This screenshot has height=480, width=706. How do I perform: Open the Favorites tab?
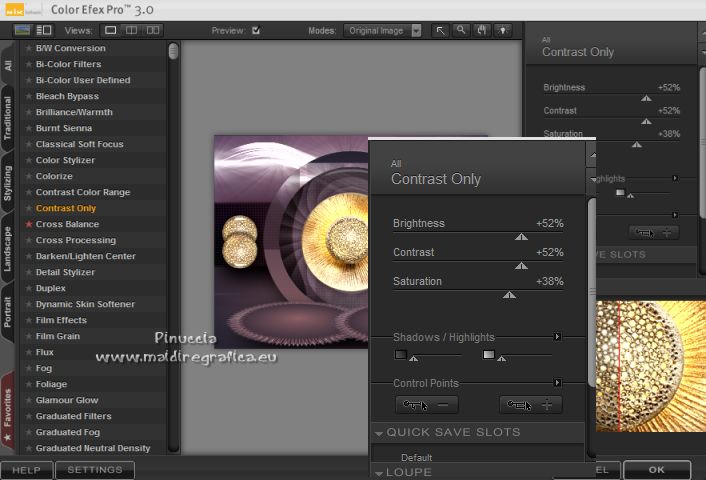8,412
